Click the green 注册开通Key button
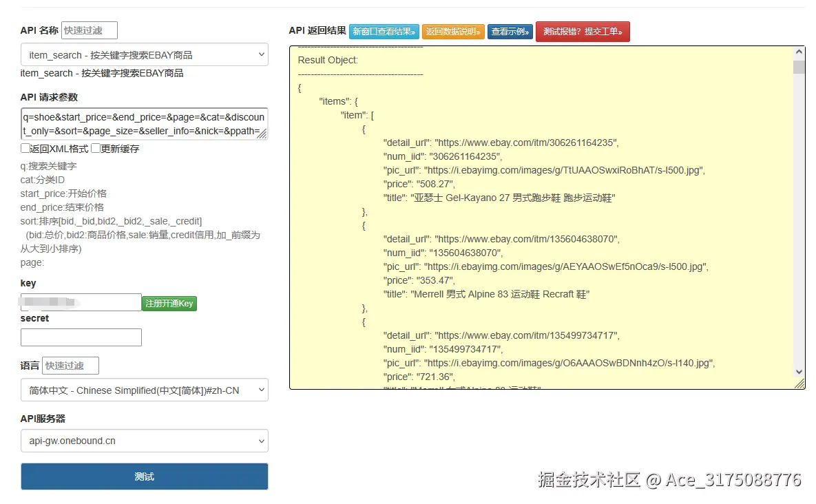The width and height of the screenshot is (816, 504). [169, 303]
